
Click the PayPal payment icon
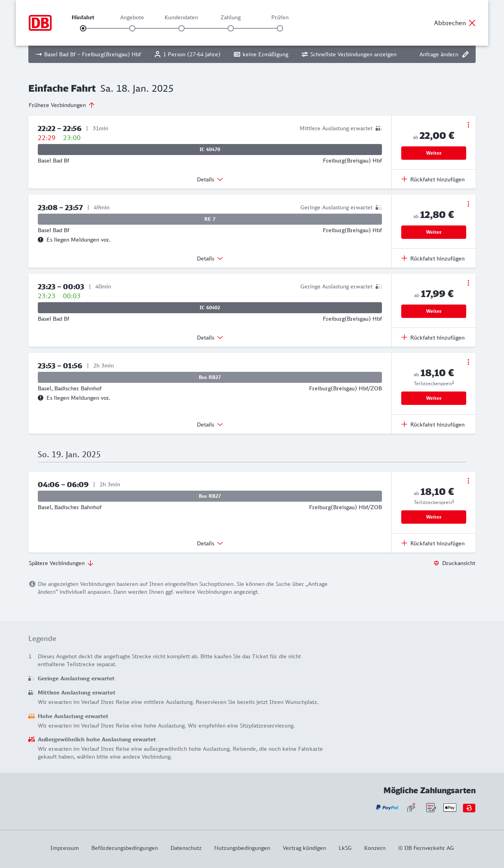click(387, 808)
